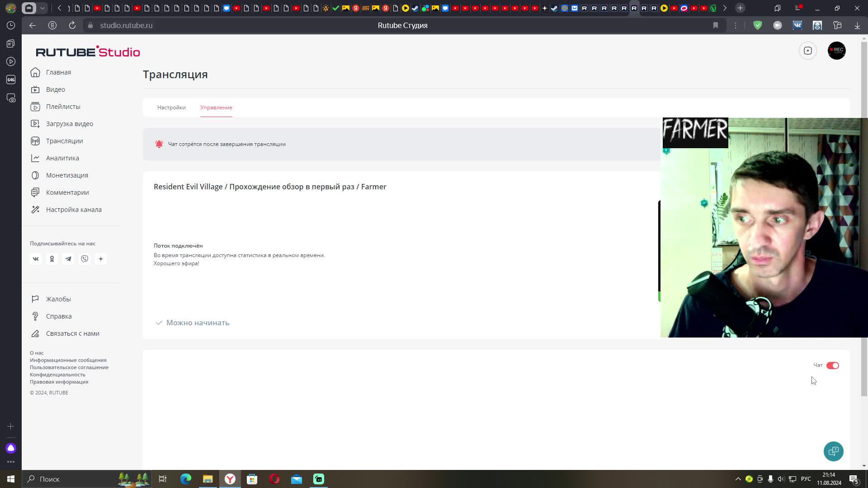
Task: Open the Telegram social icon
Action: click(x=68, y=259)
